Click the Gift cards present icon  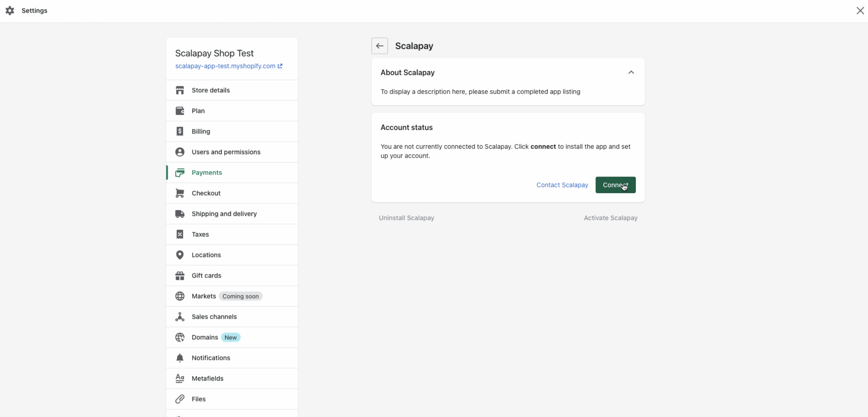(180, 276)
